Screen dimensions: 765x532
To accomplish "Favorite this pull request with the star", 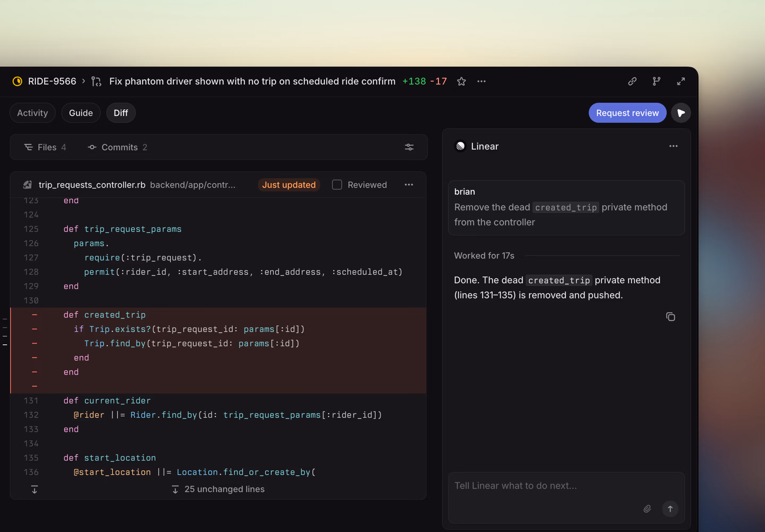I will [461, 81].
